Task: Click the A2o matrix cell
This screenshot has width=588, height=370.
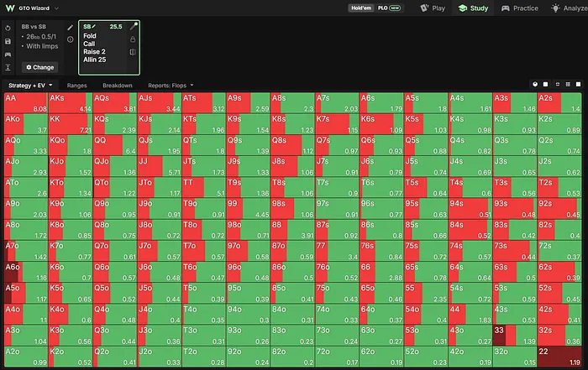Action: tap(26, 357)
